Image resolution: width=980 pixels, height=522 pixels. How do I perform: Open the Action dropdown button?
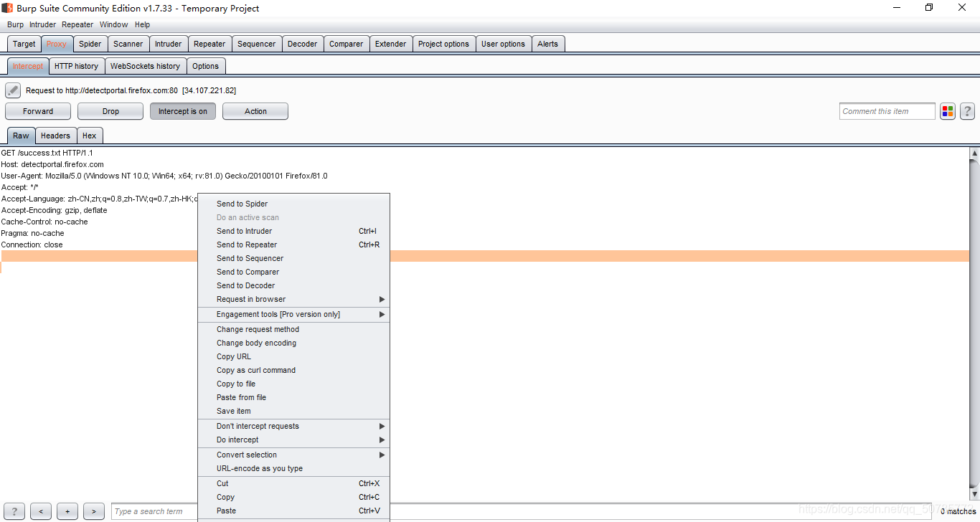[x=255, y=111]
